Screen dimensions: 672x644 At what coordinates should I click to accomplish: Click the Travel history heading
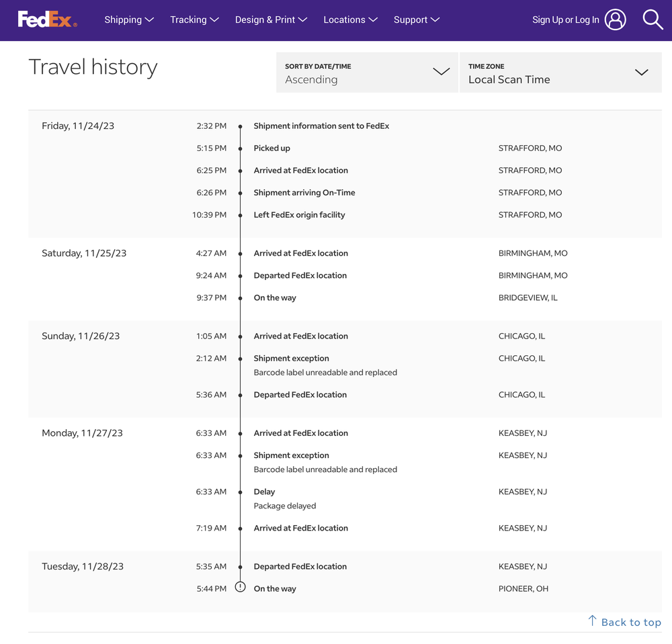93,67
